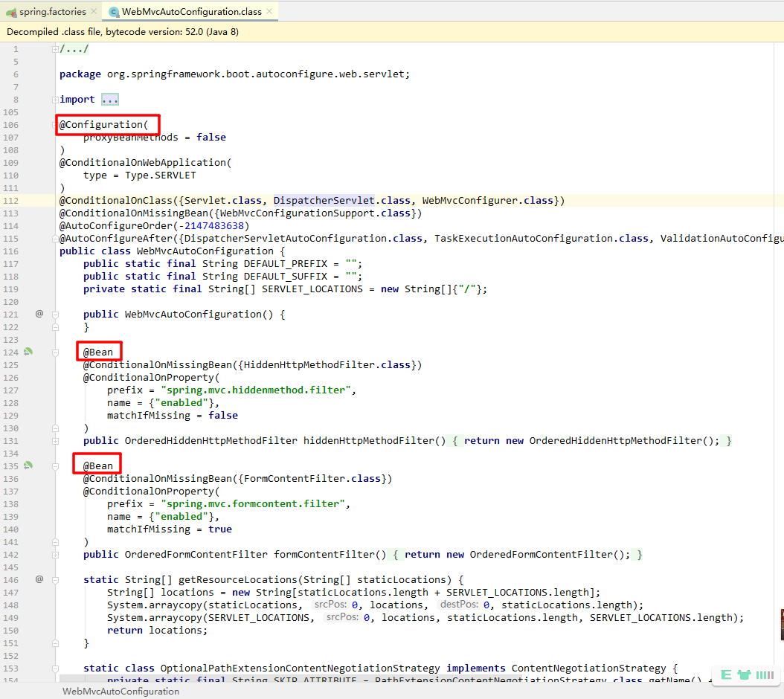Screen dimensions: 784x699
Task: Switch to the spring.factories tab
Action: click(51, 12)
